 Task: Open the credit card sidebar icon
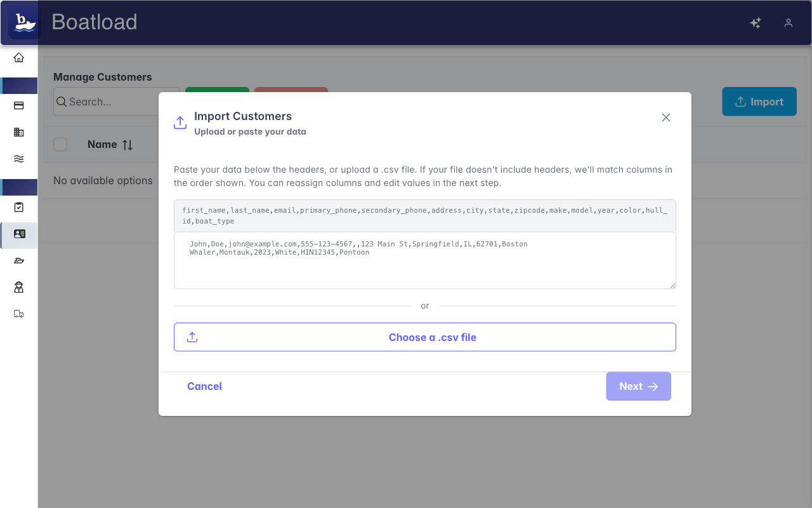point(19,106)
